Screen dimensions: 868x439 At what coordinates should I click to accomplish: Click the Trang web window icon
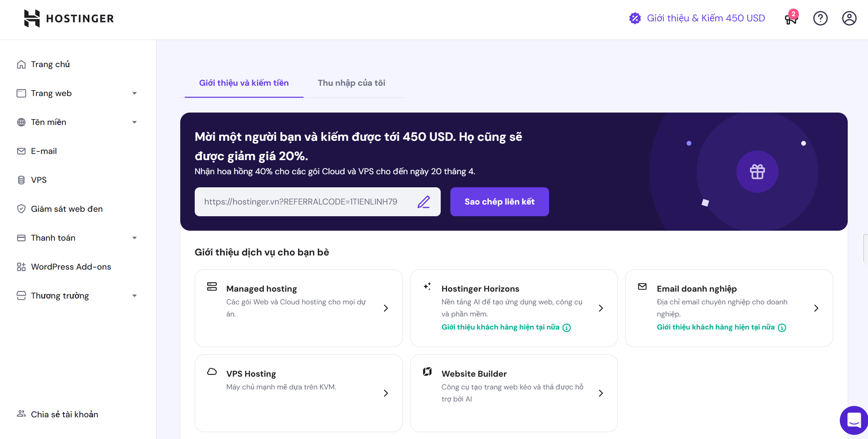21,93
